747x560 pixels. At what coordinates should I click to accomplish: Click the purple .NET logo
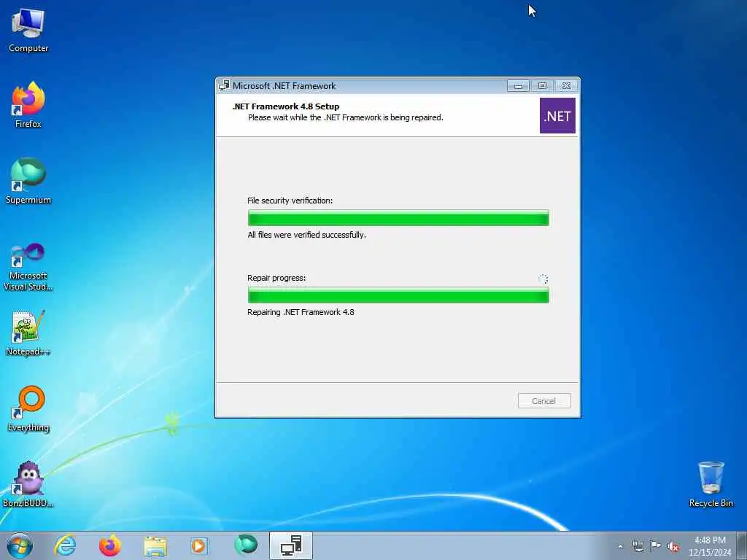point(557,116)
